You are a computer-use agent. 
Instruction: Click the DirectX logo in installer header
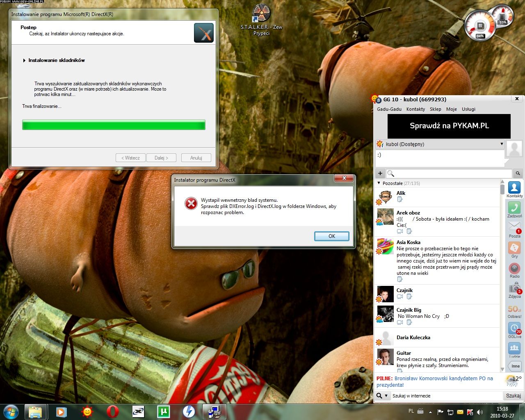203,33
